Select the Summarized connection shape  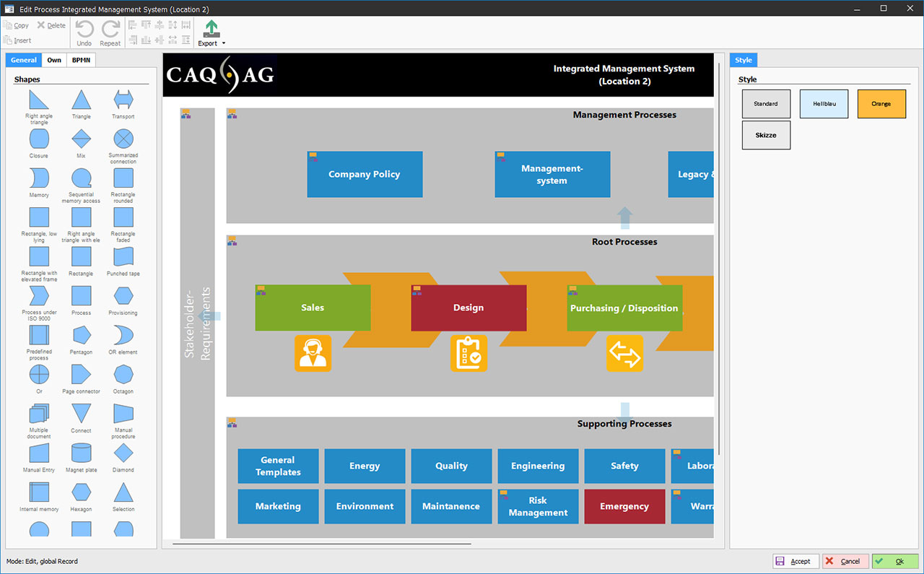tap(123, 139)
